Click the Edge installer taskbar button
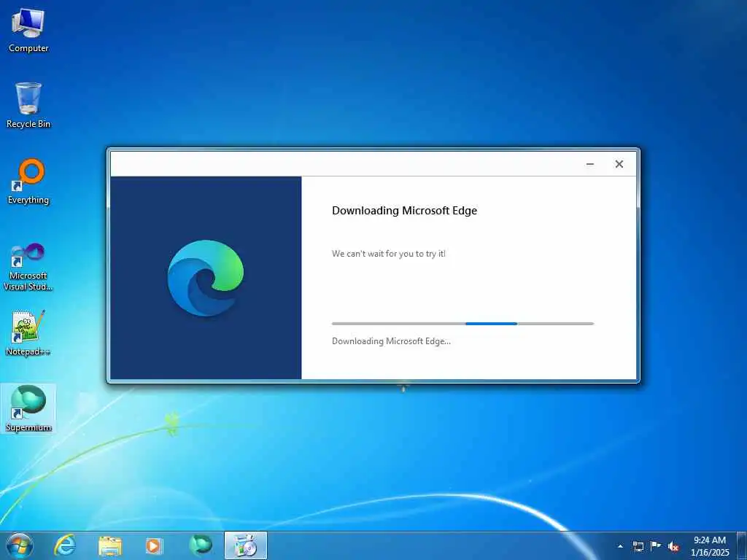This screenshot has height=560, width=747. coord(245,545)
